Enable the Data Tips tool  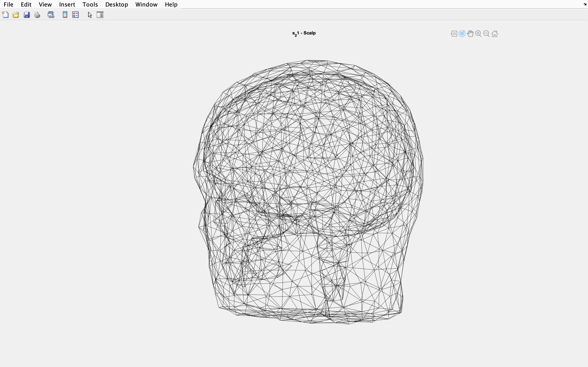(x=454, y=33)
